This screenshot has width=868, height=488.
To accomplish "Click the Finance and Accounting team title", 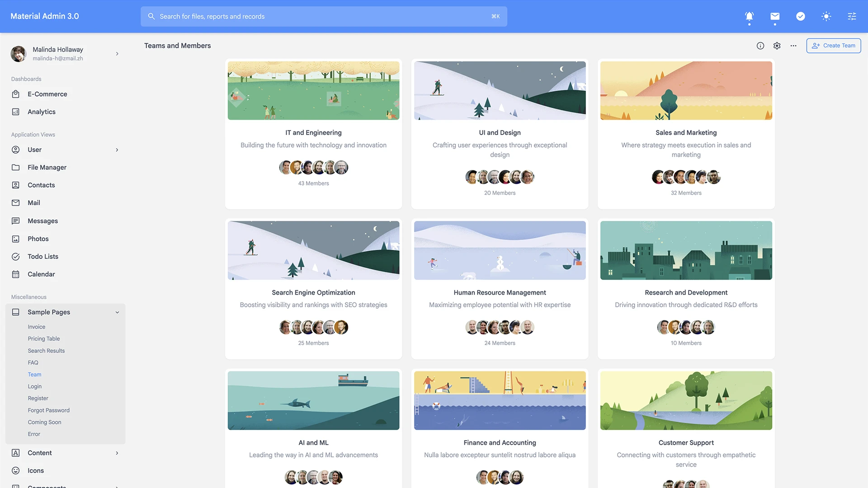I will pyautogui.click(x=500, y=442).
